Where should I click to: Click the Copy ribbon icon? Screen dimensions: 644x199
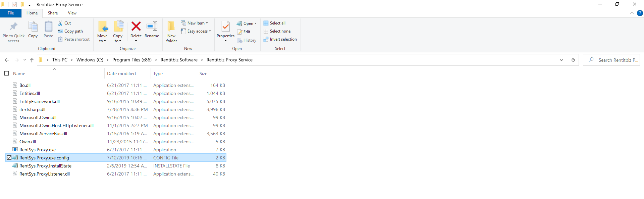[x=33, y=27]
